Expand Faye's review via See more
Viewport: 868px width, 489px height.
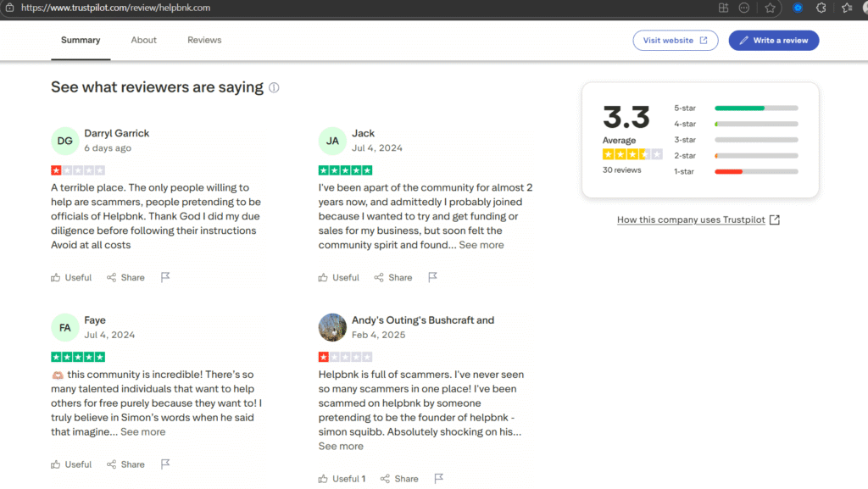coord(142,431)
